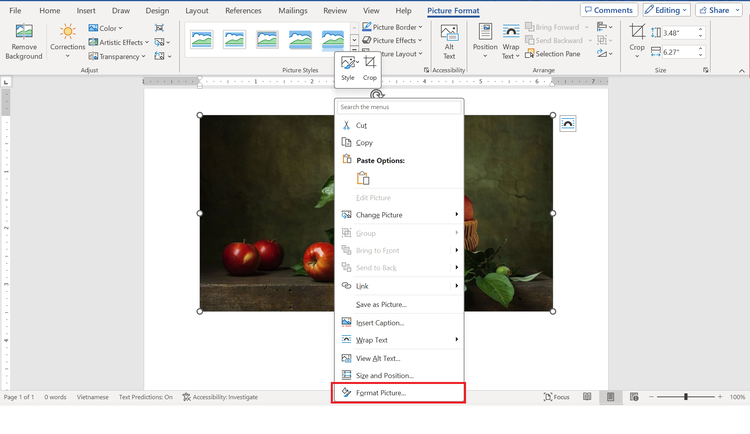Click Vietnamese language in status bar
Screen dimensions: 750x434
(92, 397)
